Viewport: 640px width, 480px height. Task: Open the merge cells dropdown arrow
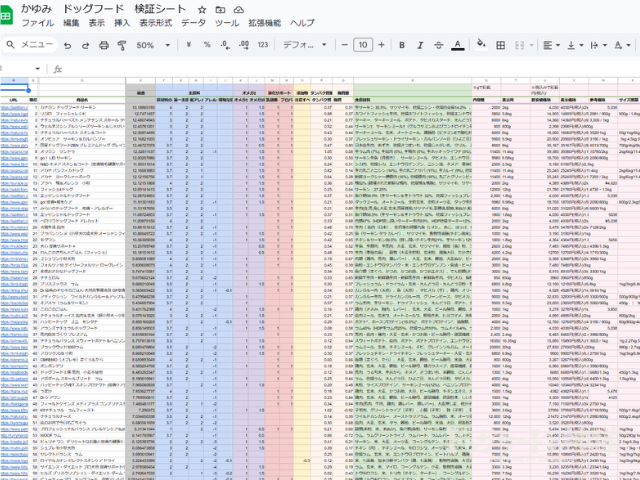point(531,45)
